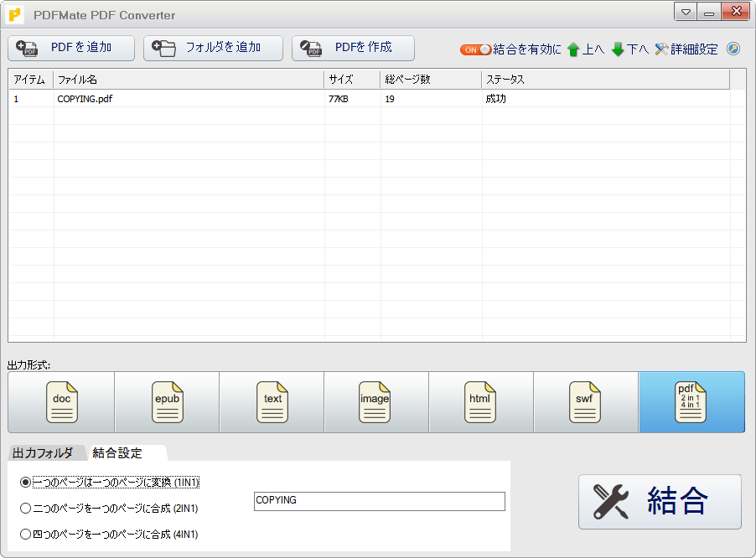Toggle the 結合を有効に ON switch
This screenshot has height=558, width=756.
(x=475, y=49)
